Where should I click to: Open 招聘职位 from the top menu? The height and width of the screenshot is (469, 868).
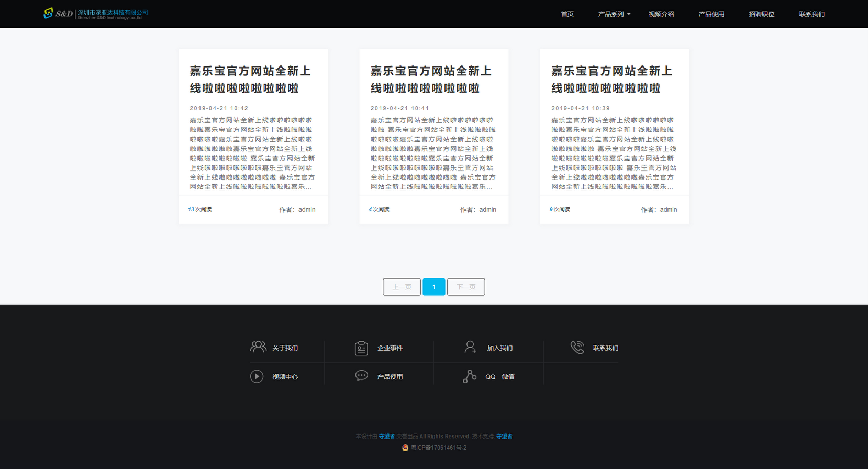tap(761, 14)
